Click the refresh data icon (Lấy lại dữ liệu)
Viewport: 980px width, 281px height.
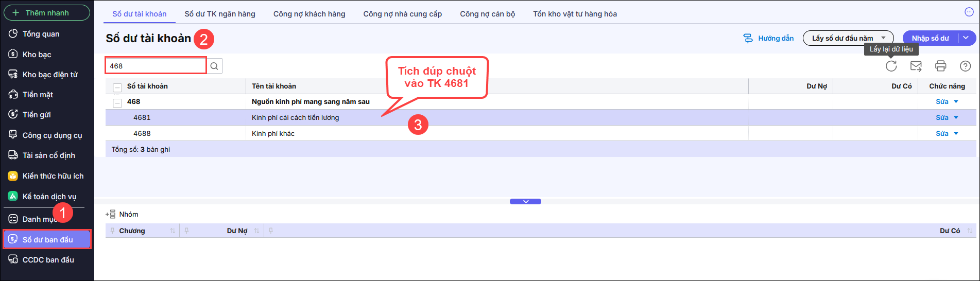pos(891,66)
